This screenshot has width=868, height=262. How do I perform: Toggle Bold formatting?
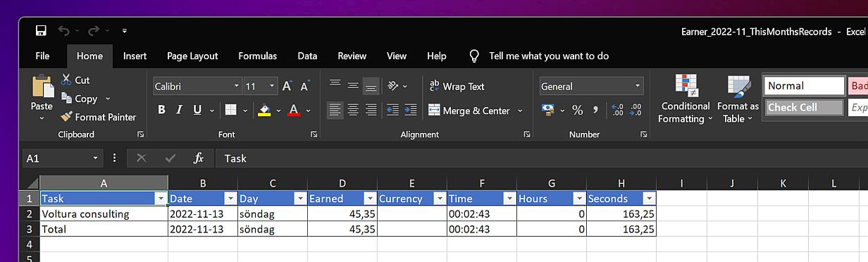click(x=161, y=110)
